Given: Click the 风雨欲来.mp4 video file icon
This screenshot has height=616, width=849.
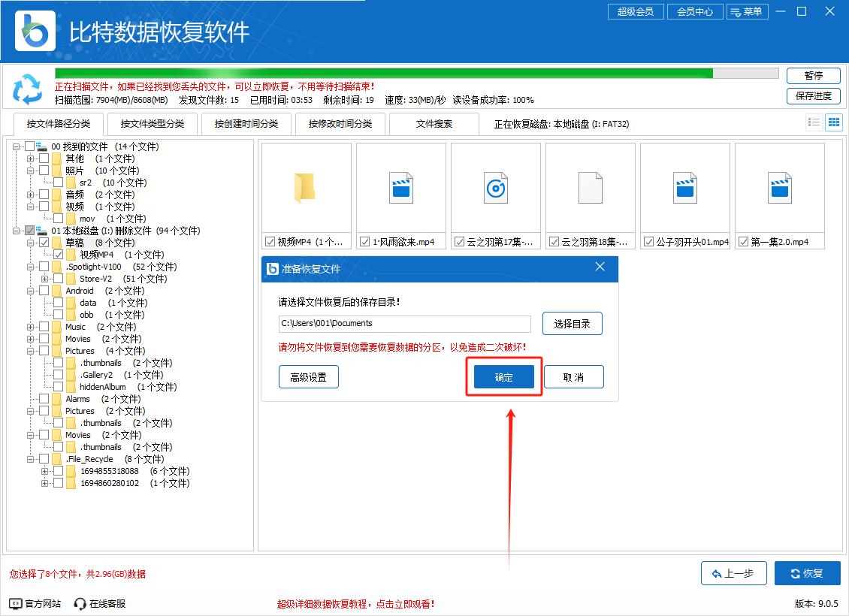Looking at the screenshot, I should (x=400, y=188).
